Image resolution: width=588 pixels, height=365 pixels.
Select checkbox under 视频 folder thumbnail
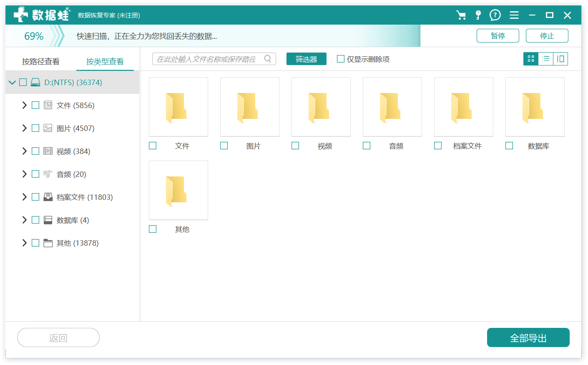point(295,146)
